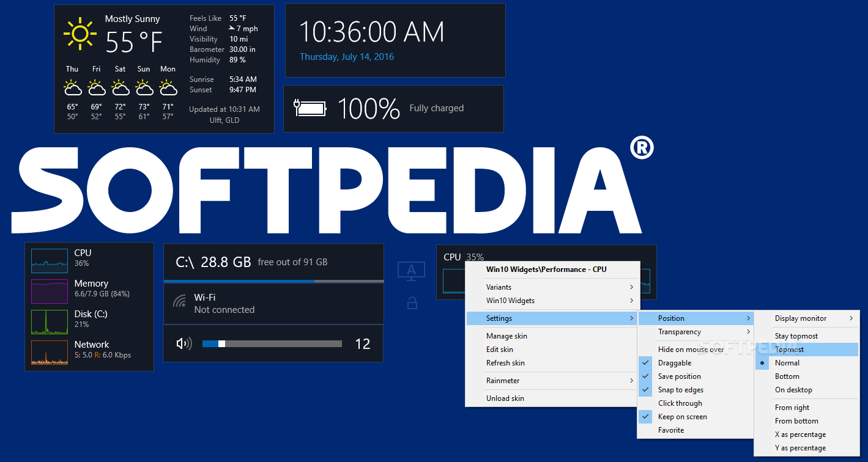Screen dimensions: 868x462
Task: Choose Topmost position
Action: pyautogui.click(x=807, y=350)
